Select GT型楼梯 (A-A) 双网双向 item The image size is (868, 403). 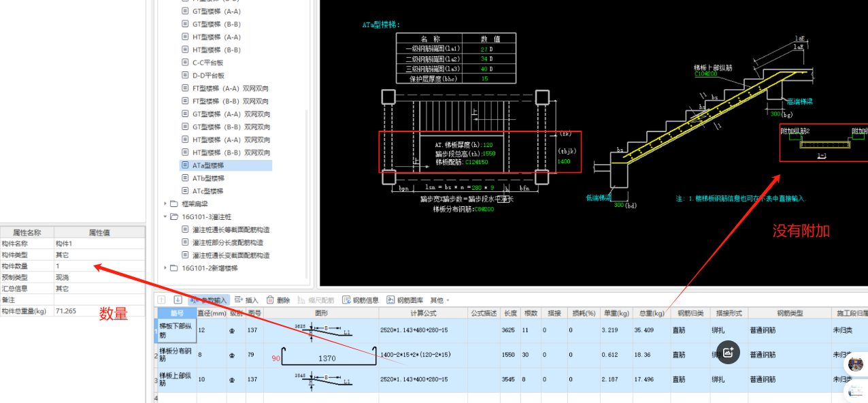pyautogui.click(x=231, y=114)
